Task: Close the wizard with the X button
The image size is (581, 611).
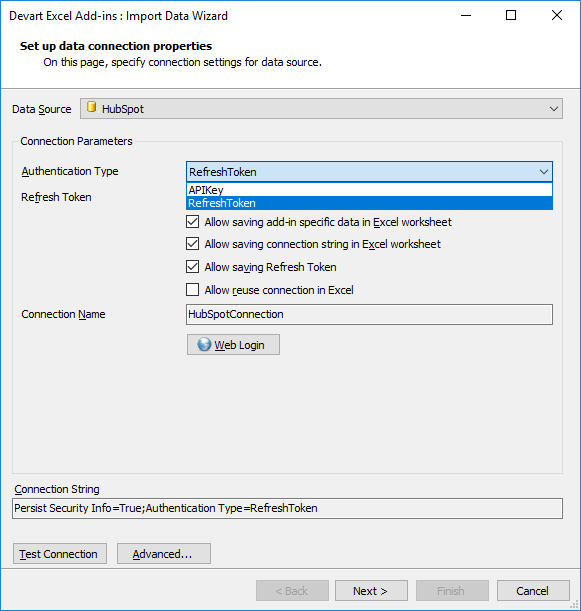Action: pyautogui.click(x=557, y=16)
